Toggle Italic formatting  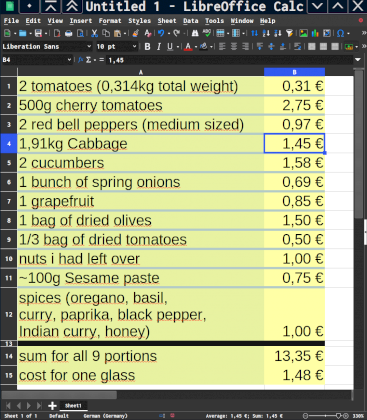pos(159,47)
